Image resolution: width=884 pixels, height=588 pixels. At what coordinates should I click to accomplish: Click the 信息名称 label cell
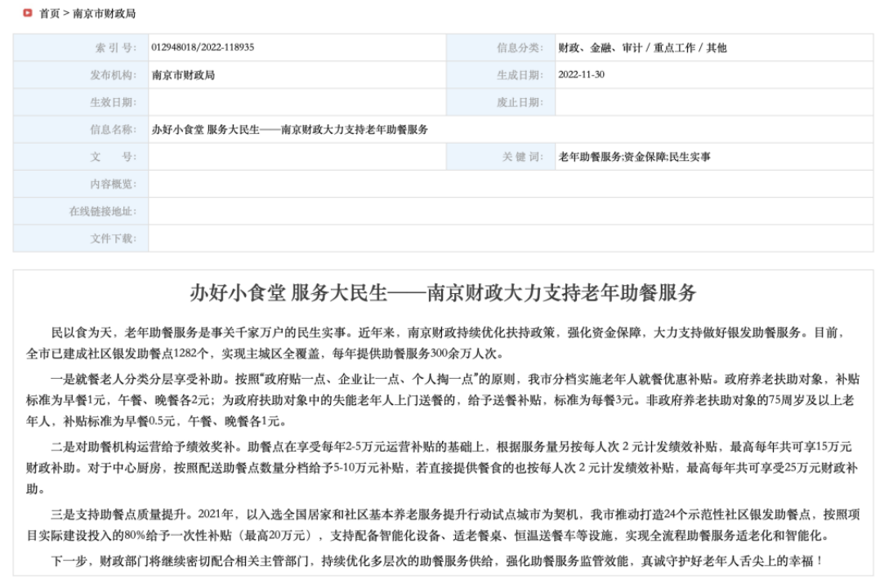81,130
